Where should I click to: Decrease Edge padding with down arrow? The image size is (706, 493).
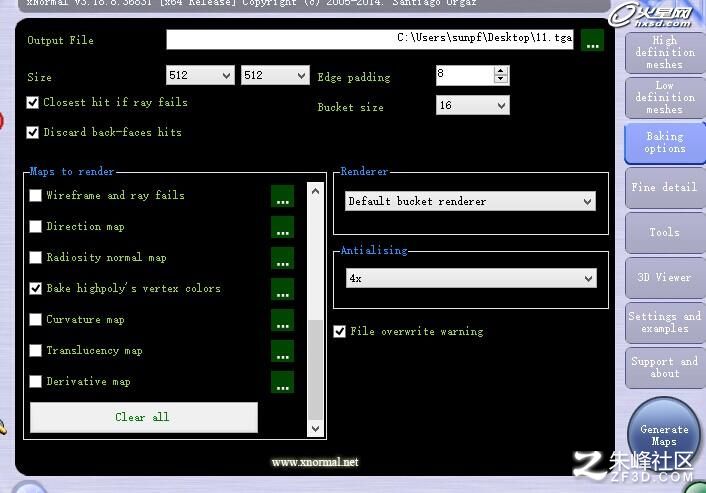[x=501, y=80]
